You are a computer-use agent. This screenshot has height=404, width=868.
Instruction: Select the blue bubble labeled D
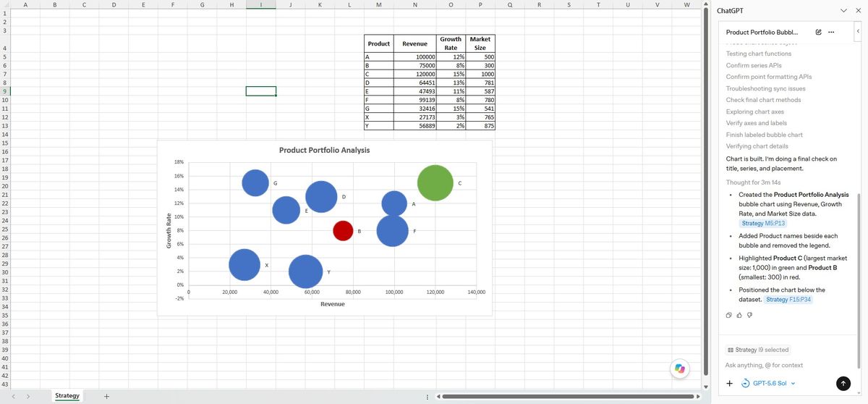[x=321, y=196]
